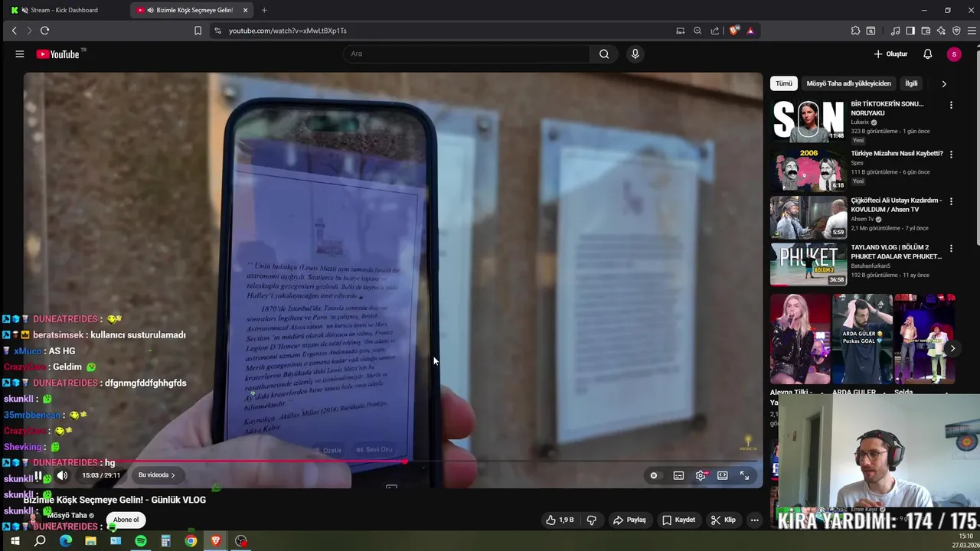Toggle the browser sidebar panel
Image resolution: width=980 pixels, height=551 pixels.
coord(910,31)
